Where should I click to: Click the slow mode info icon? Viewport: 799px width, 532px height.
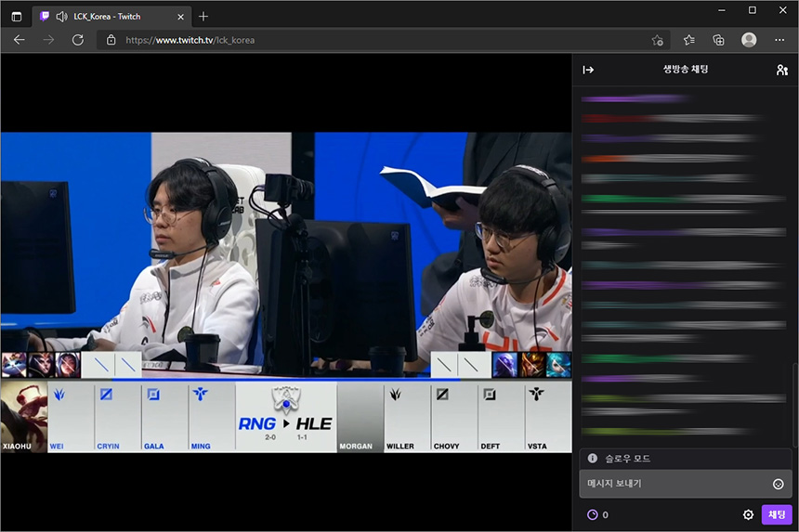(x=592, y=458)
